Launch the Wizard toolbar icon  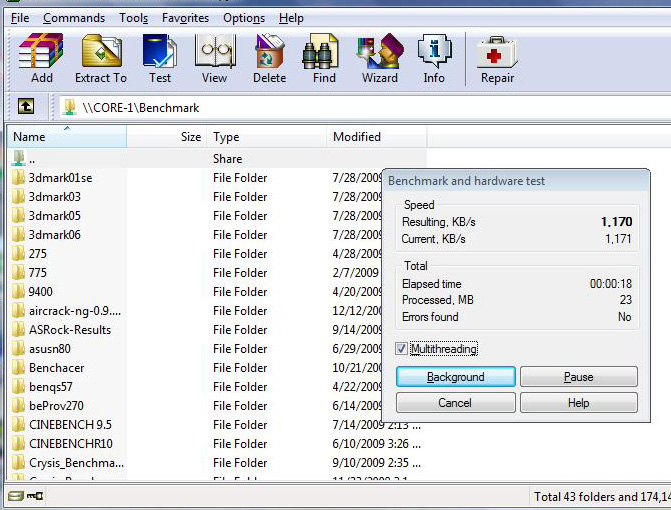(x=380, y=51)
